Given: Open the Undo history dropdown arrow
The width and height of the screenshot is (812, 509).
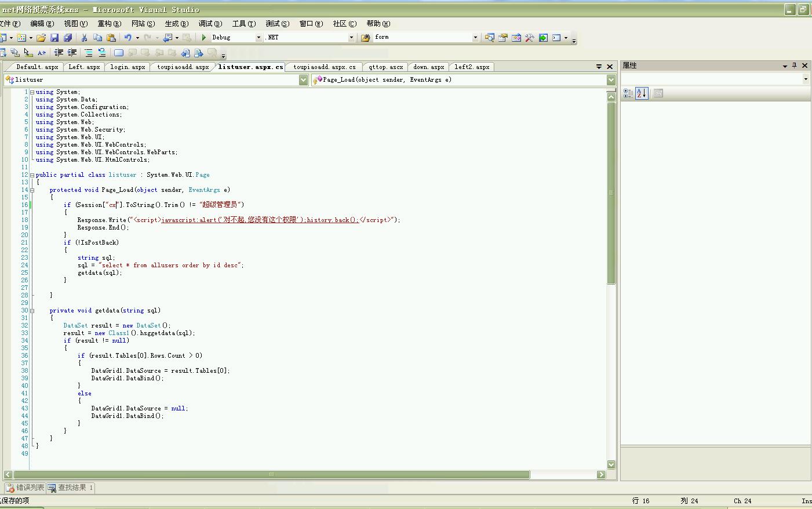Looking at the screenshot, I should 137,38.
